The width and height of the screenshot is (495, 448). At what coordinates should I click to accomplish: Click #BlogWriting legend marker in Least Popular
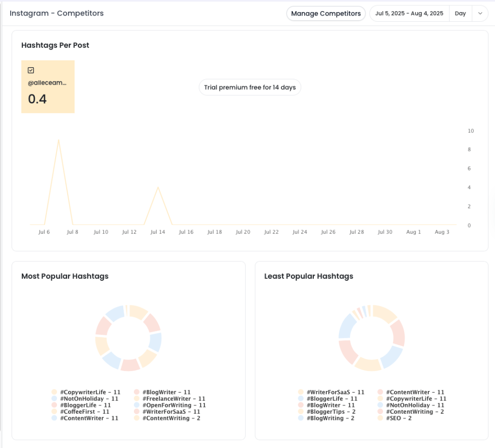pos(301,418)
